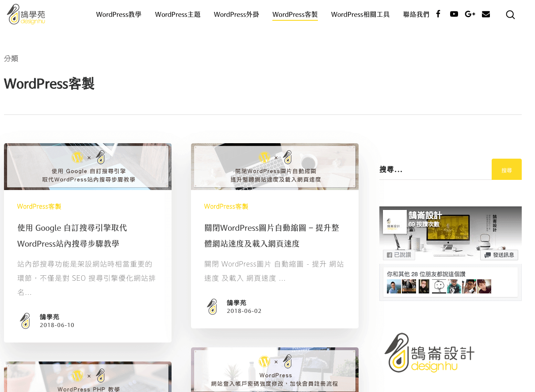The height and width of the screenshot is (392, 535).
Task: Open title 使用 Google 自訂搜尋引擎取代
Action: point(73,236)
